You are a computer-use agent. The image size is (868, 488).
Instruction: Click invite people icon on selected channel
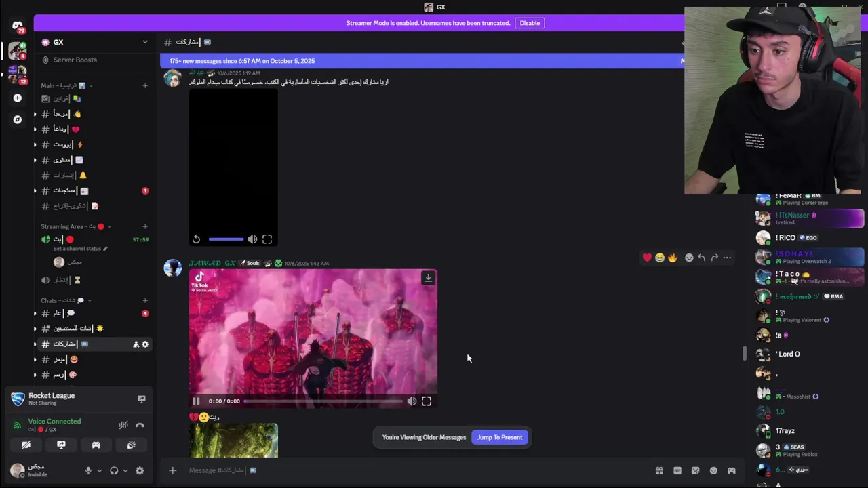[x=136, y=344]
